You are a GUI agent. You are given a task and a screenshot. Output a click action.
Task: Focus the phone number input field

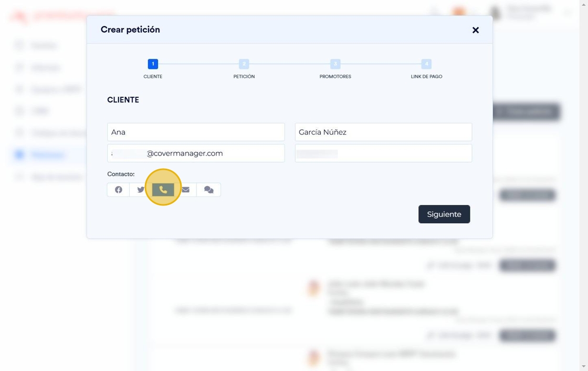(x=383, y=153)
